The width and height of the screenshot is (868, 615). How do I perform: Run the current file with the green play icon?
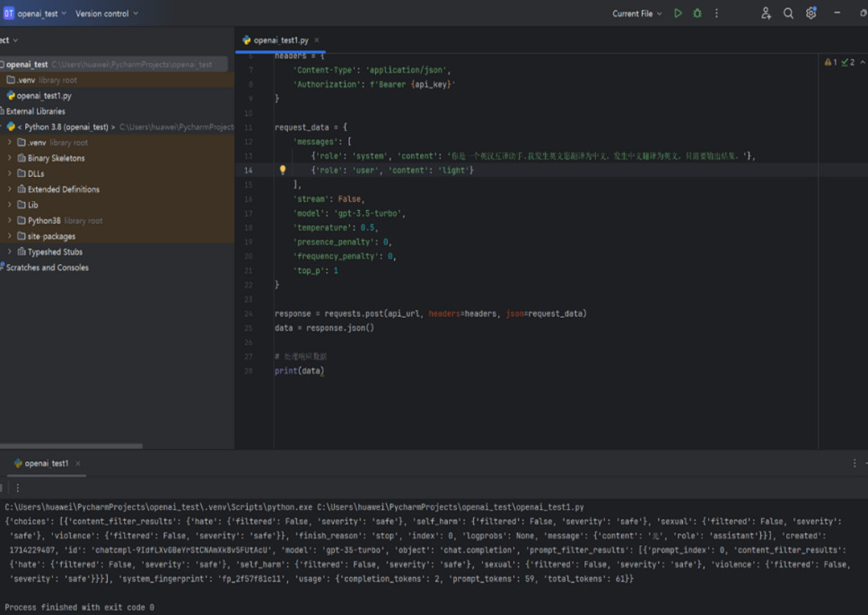(678, 13)
